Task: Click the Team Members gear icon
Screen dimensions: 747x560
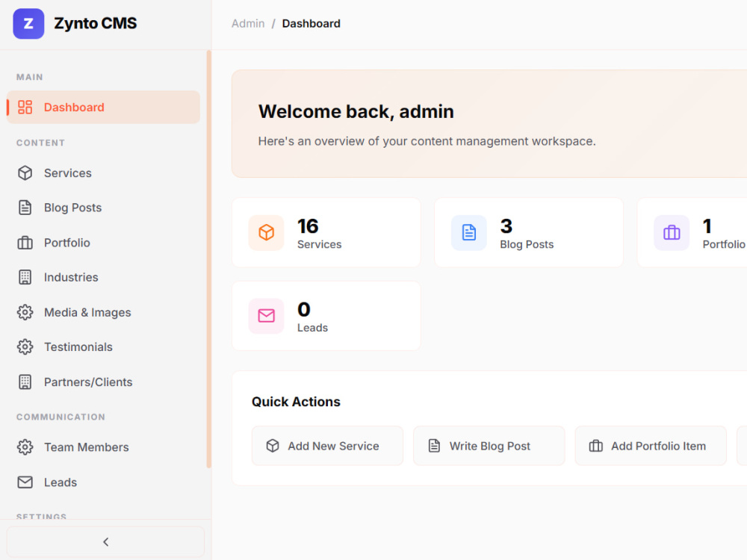Action: coord(25,447)
